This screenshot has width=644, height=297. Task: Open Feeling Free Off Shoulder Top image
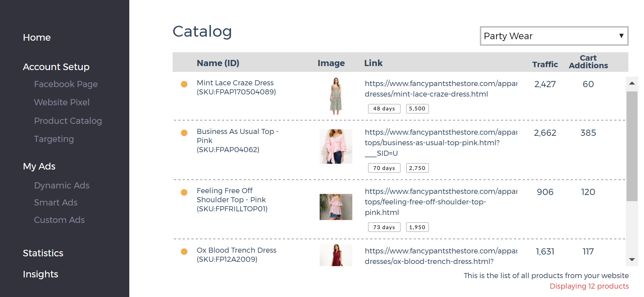tap(336, 207)
